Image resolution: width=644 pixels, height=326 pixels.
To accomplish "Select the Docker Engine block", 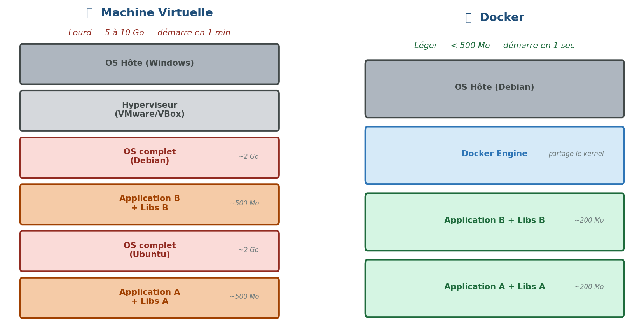I will point(494,154).
